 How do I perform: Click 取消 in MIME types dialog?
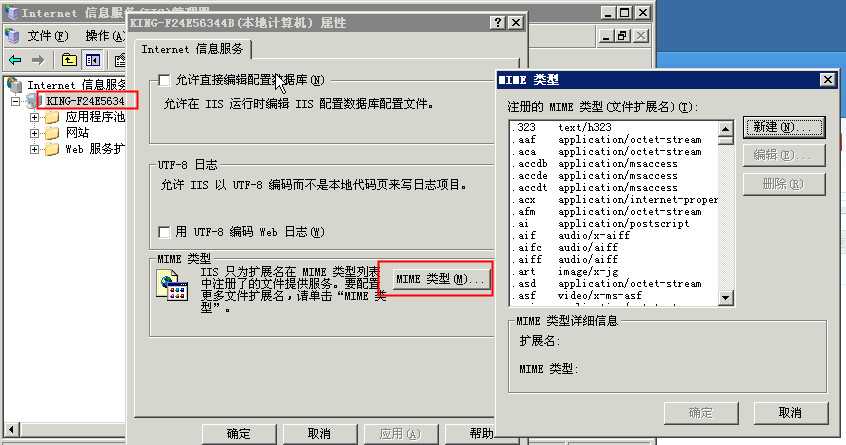click(x=790, y=413)
